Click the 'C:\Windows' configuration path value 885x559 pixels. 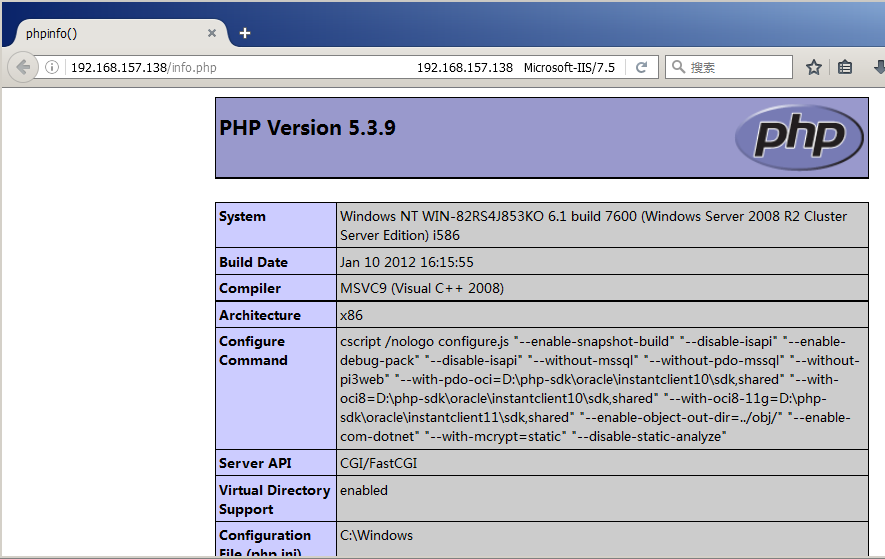376,535
